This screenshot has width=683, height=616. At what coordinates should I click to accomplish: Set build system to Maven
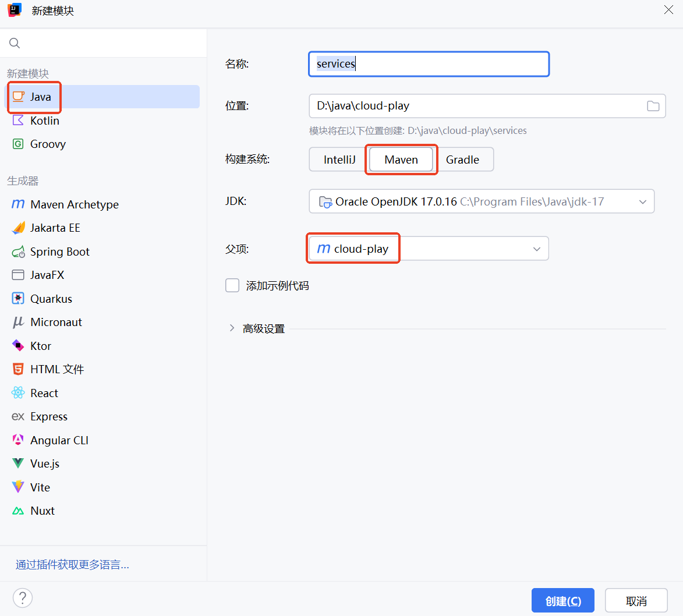pos(401,160)
